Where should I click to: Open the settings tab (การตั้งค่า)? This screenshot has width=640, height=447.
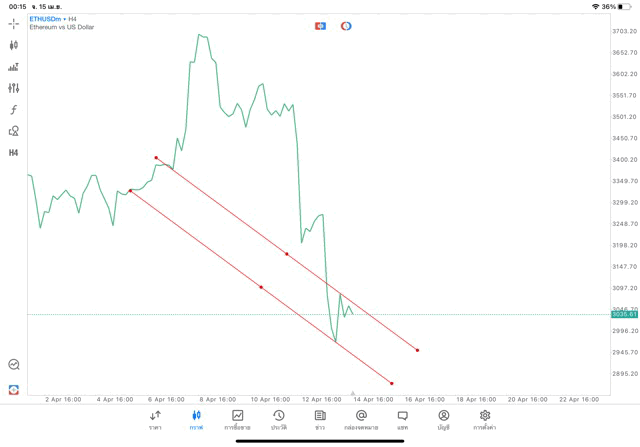pyautogui.click(x=485, y=420)
